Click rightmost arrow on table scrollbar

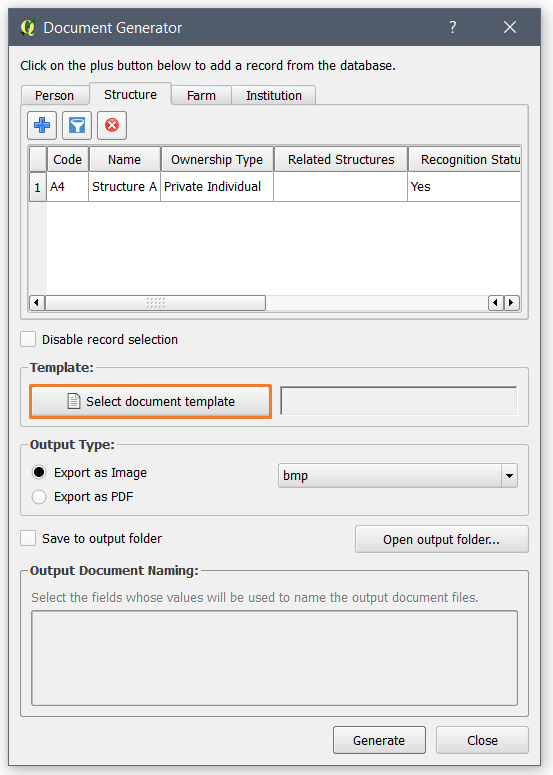(x=512, y=302)
